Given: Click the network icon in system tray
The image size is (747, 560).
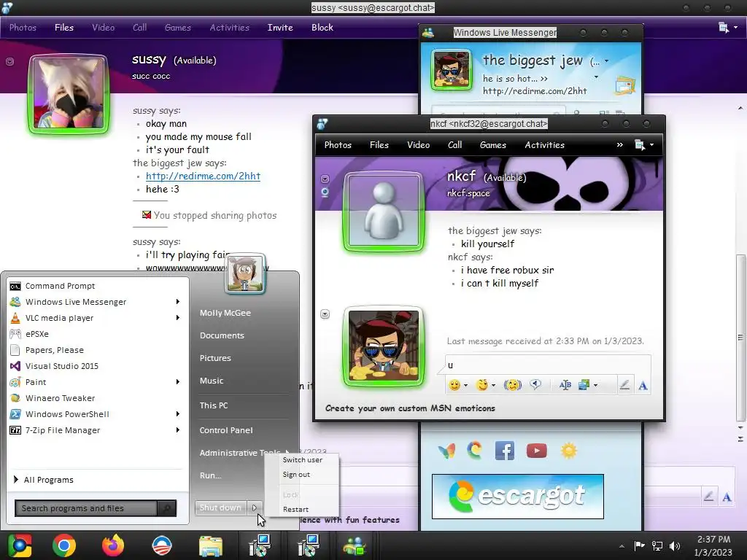Looking at the screenshot, I should [x=657, y=545].
